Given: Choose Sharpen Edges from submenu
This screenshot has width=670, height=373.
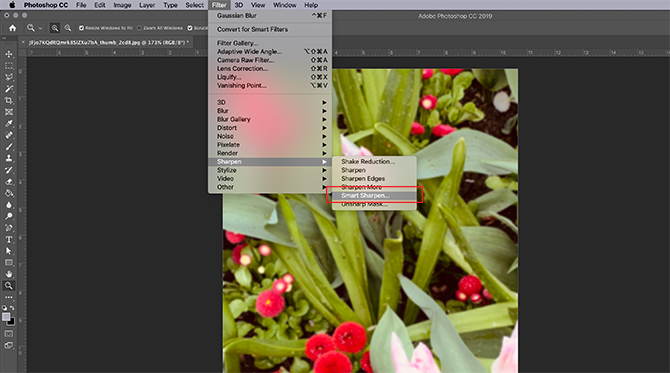Looking at the screenshot, I should [374, 179].
